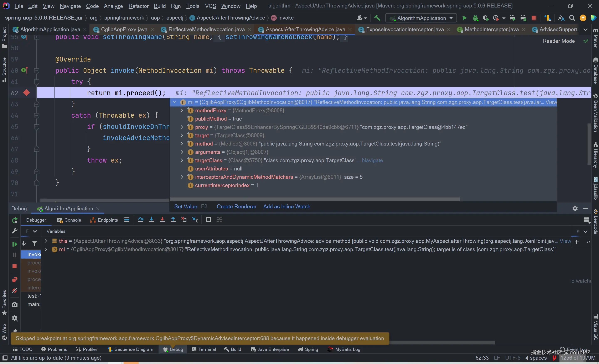Click the Force Step Into icon
This screenshot has height=364, width=599.
point(162,220)
